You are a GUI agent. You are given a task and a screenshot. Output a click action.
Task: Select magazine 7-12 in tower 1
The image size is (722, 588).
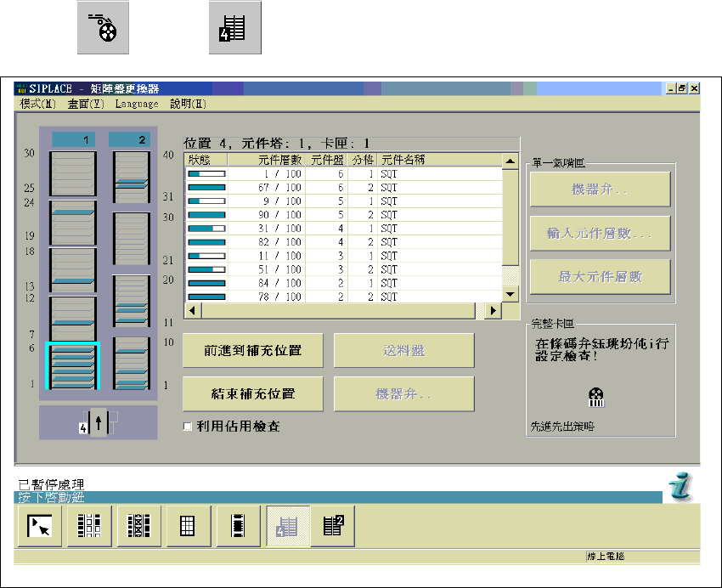point(73,318)
